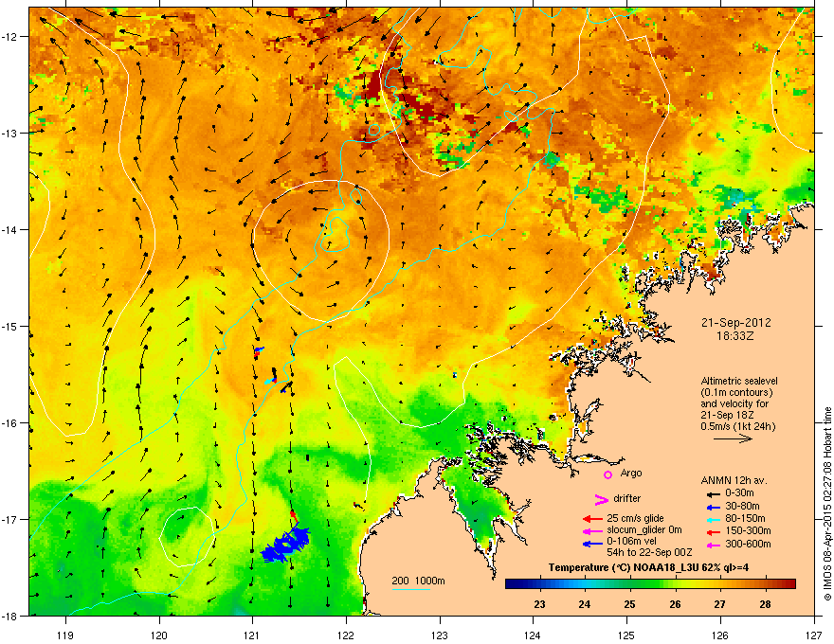
Task: Click the vertical IMOS copyright timestamp text
Action: [x=826, y=504]
